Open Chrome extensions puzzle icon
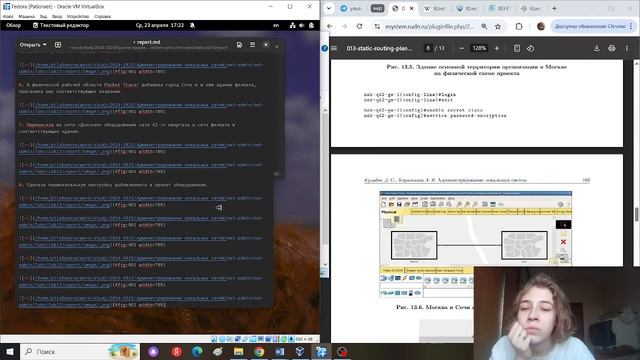Viewport: 640px width, 360px height. click(519, 26)
